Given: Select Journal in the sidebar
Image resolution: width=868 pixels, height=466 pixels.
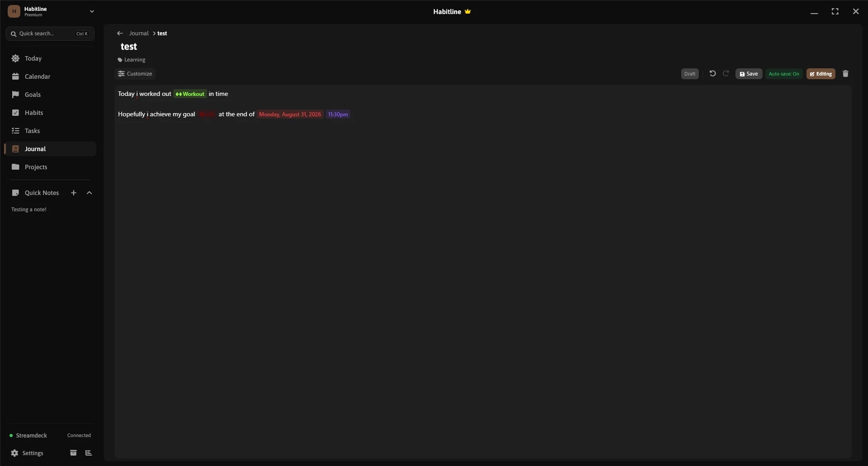Looking at the screenshot, I should coord(50,149).
